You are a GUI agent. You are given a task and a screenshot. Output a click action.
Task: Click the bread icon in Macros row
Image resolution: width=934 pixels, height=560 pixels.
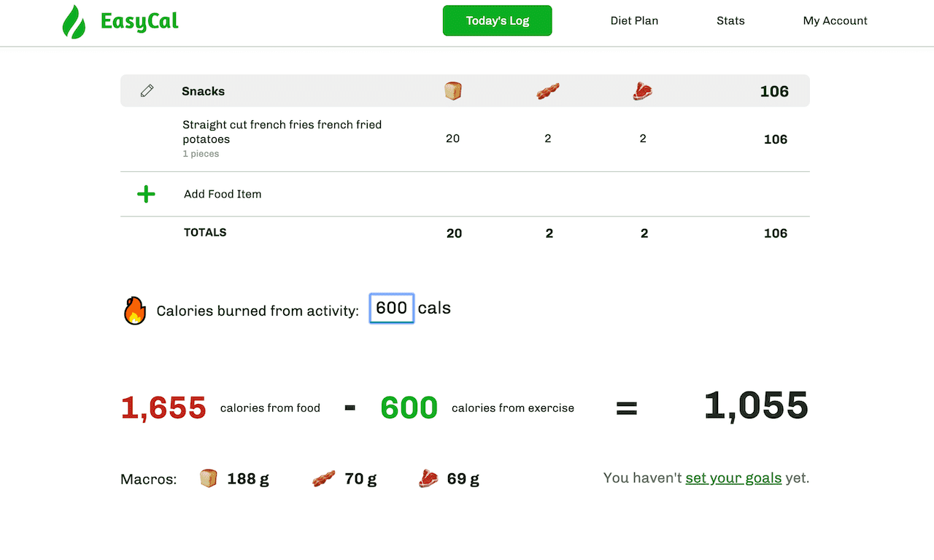click(x=209, y=478)
